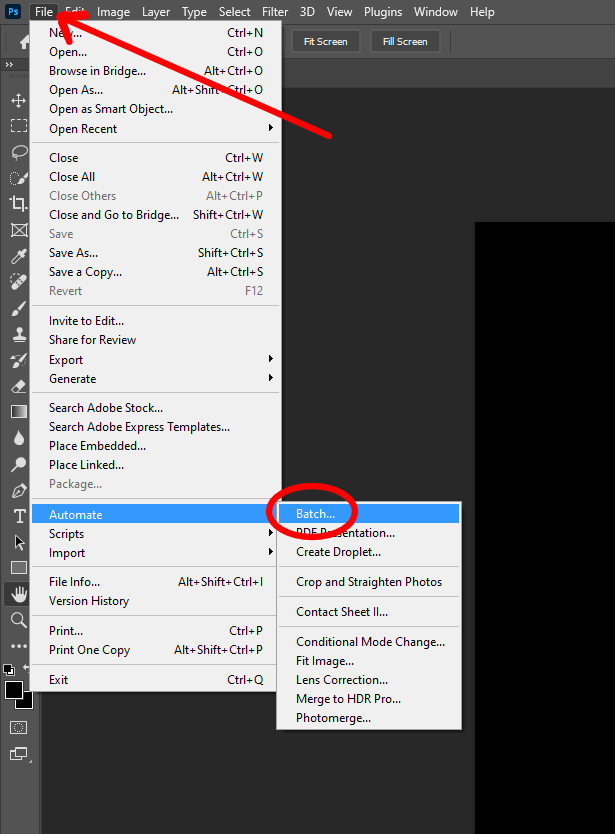Select the Quick Selection tool
Image resolution: width=615 pixels, height=834 pixels.
point(19,178)
